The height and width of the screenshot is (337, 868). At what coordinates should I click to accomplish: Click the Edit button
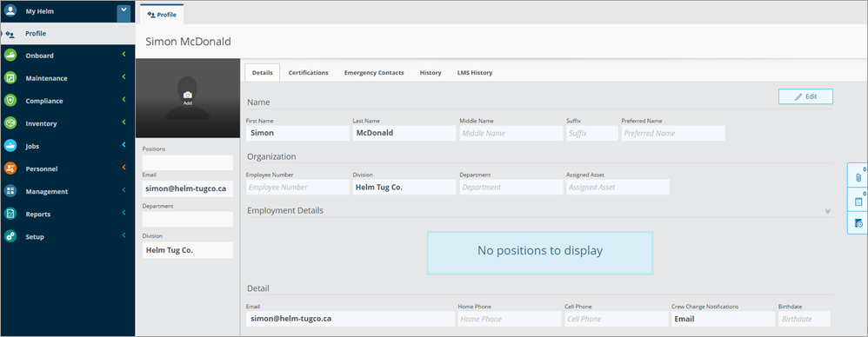pyautogui.click(x=805, y=96)
